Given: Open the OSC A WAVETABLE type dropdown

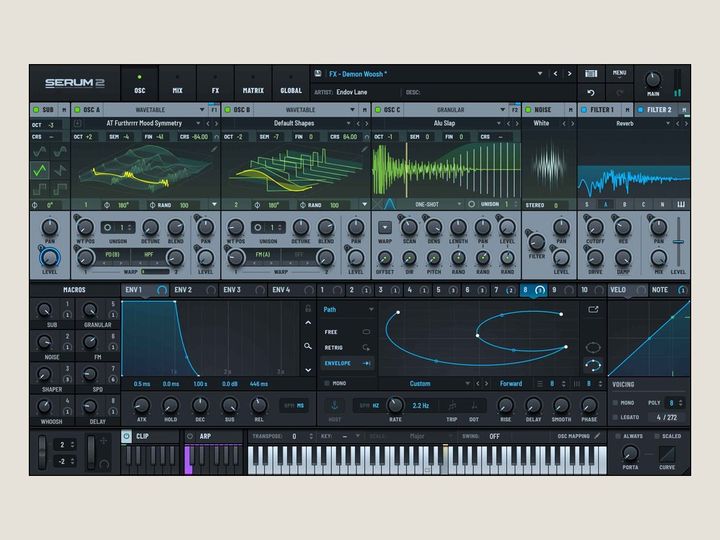Looking at the screenshot, I should (202, 110).
